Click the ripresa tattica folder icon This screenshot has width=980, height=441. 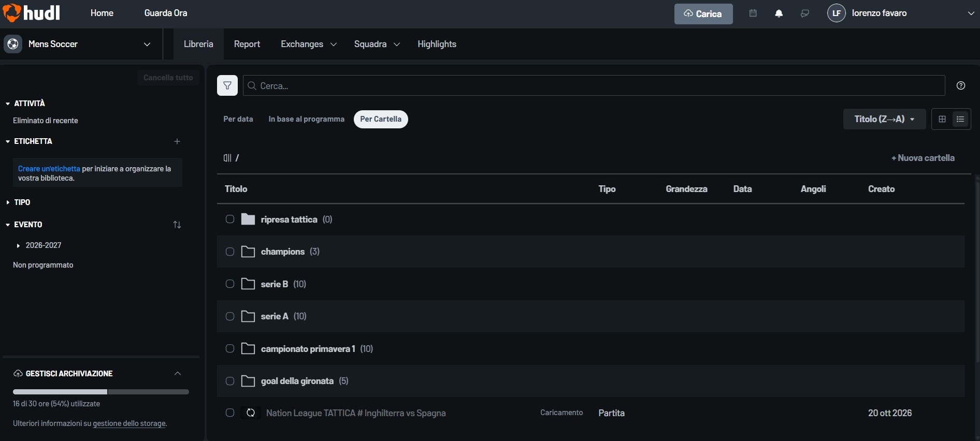pyautogui.click(x=248, y=219)
